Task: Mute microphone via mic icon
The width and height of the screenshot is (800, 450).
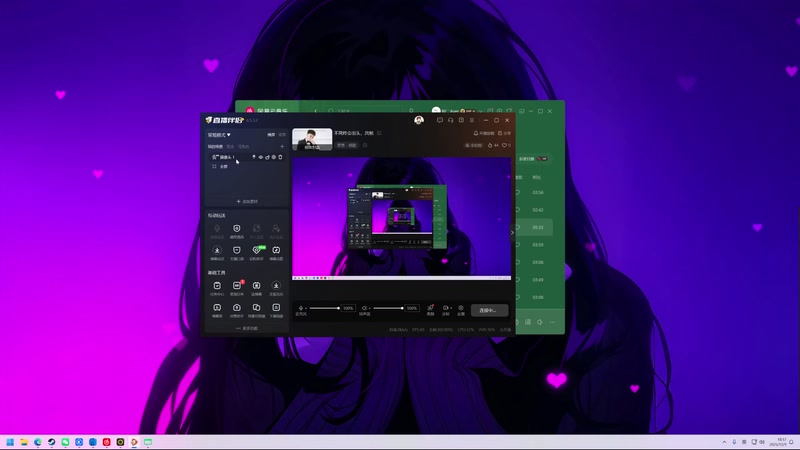Action: pyautogui.click(x=301, y=308)
